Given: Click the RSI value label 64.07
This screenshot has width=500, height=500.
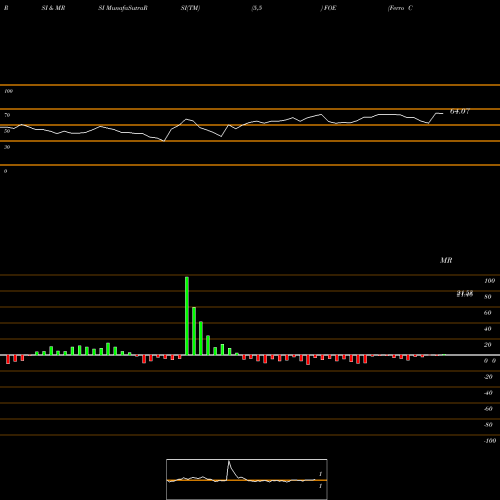Looking at the screenshot, I should pyautogui.click(x=460, y=111).
